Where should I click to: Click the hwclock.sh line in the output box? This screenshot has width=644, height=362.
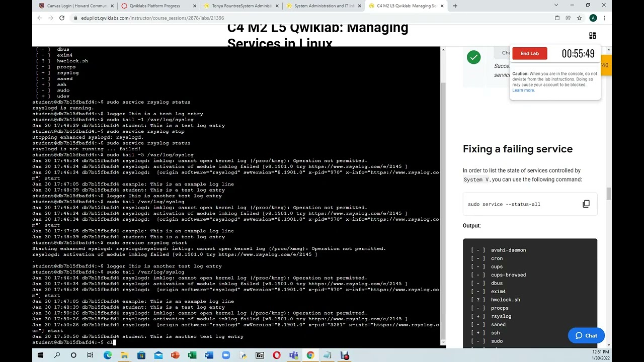tap(496, 300)
